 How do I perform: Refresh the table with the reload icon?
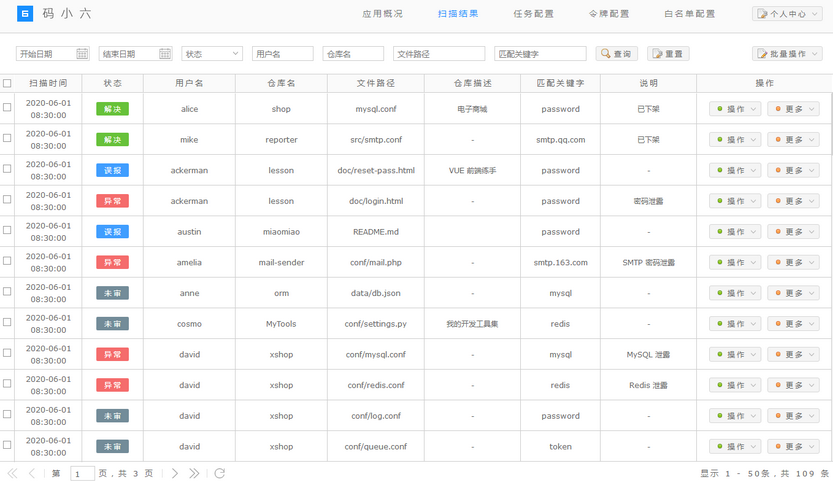coord(219,473)
